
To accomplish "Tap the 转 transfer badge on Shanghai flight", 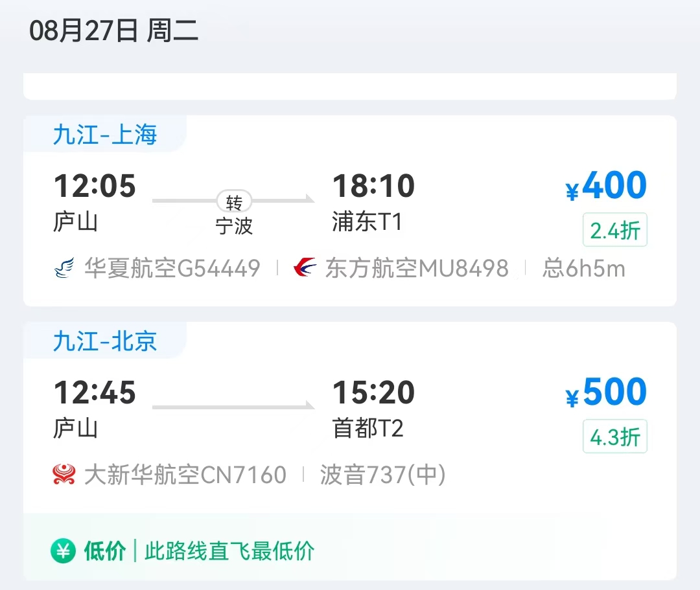I will point(234,202).
